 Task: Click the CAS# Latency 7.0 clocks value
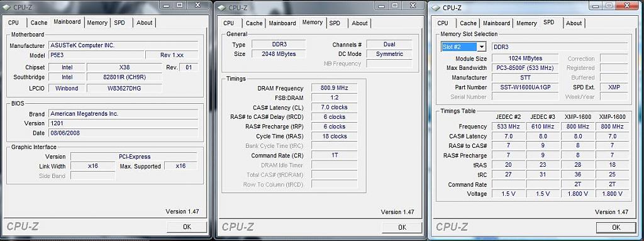pyautogui.click(x=335, y=107)
